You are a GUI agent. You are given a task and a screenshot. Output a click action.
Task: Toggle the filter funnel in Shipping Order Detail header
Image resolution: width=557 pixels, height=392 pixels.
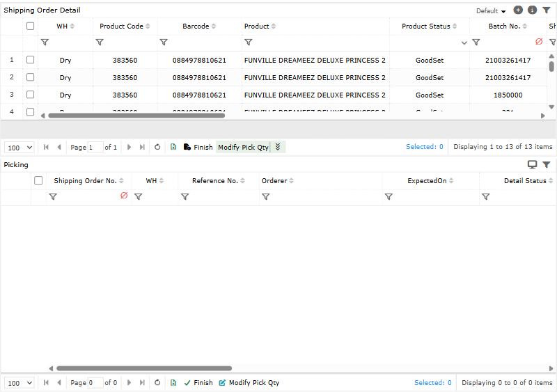point(547,10)
